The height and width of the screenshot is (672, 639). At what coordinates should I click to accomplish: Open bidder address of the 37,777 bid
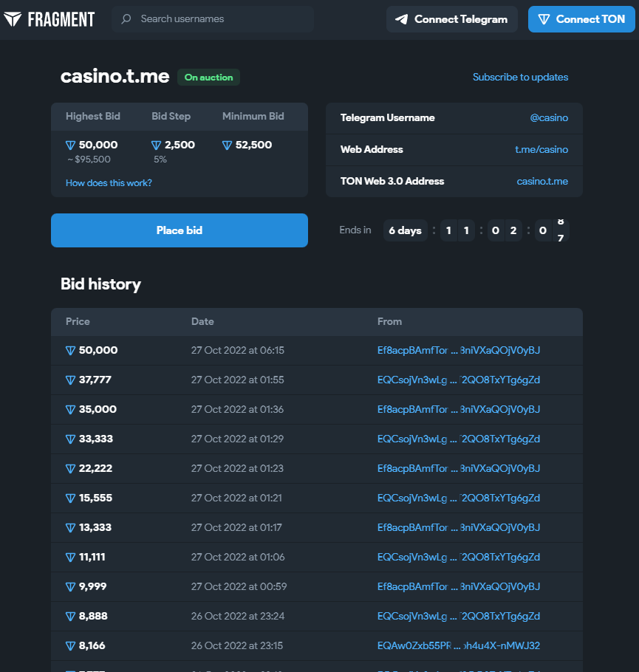pos(459,380)
